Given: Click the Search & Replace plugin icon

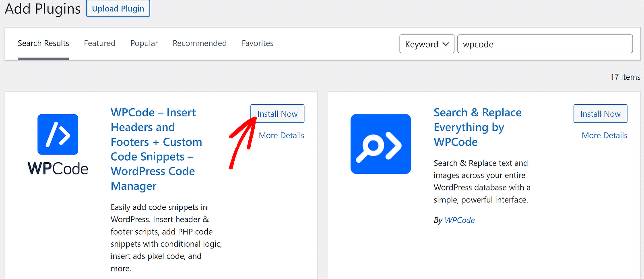Looking at the screenshot, I should click(x=381, y=144).
